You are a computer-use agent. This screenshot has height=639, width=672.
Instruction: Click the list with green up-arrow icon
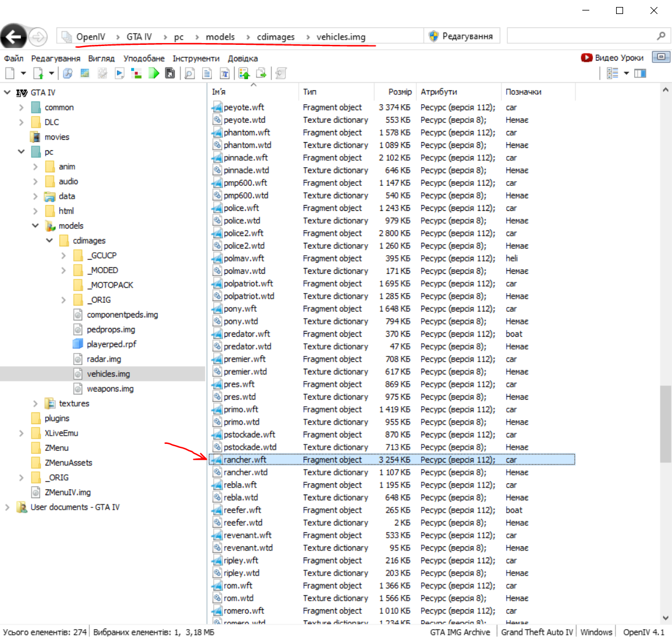click(x=244, y=73)
